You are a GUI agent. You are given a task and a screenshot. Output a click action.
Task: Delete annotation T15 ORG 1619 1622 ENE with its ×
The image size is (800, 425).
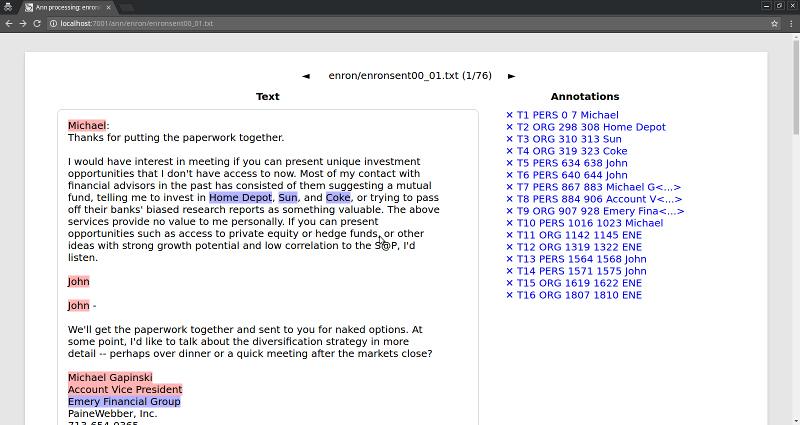(x=509, y=283)
